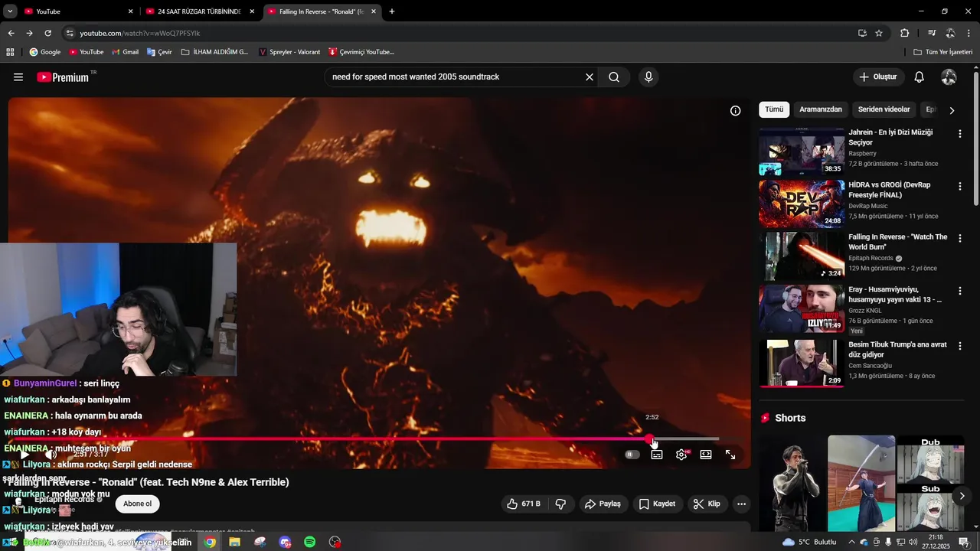The width and height of the screenshot is (980, 551).
Task: Click Oluştur create button
Action: click(x=878, y=77)
